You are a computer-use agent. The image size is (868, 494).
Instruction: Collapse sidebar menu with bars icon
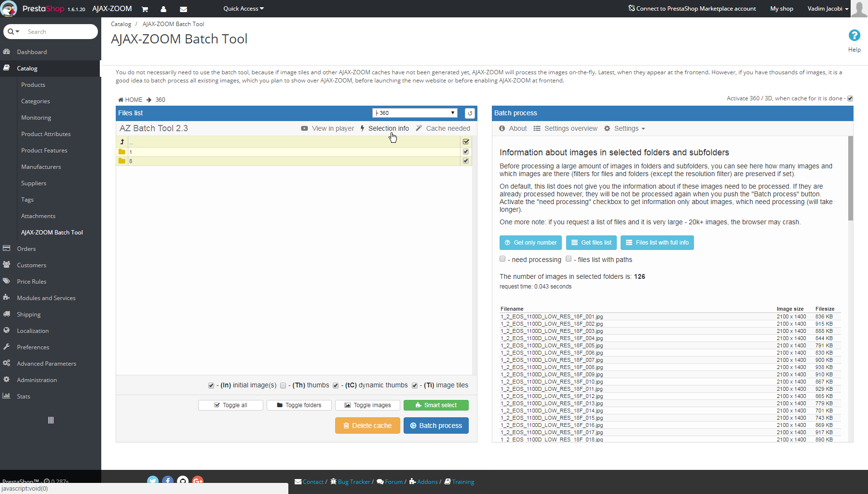tap(51, 420)
